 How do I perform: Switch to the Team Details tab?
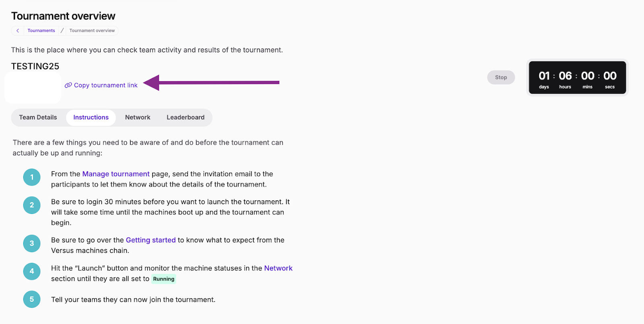coord(38,117)
